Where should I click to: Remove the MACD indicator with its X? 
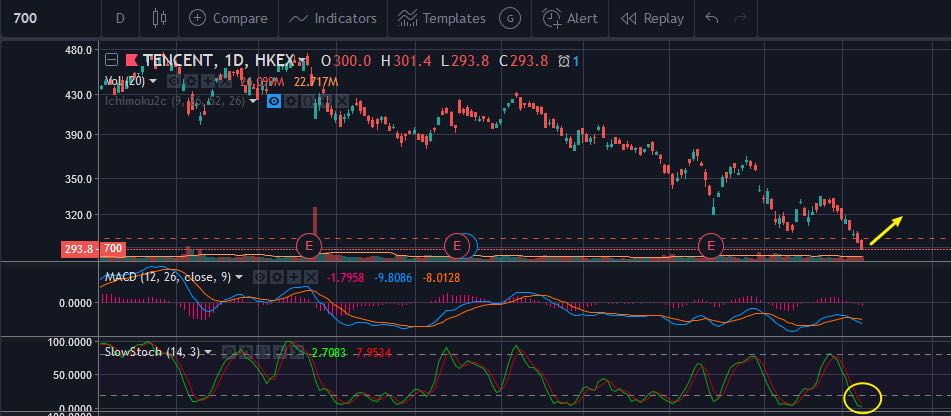(x=311, y=277)
